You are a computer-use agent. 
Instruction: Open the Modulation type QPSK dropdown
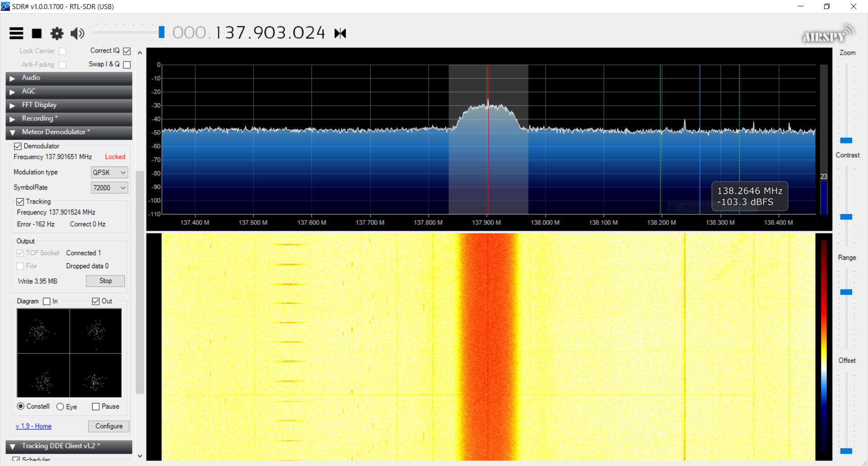pyautogui.click(x=109, y=172)
